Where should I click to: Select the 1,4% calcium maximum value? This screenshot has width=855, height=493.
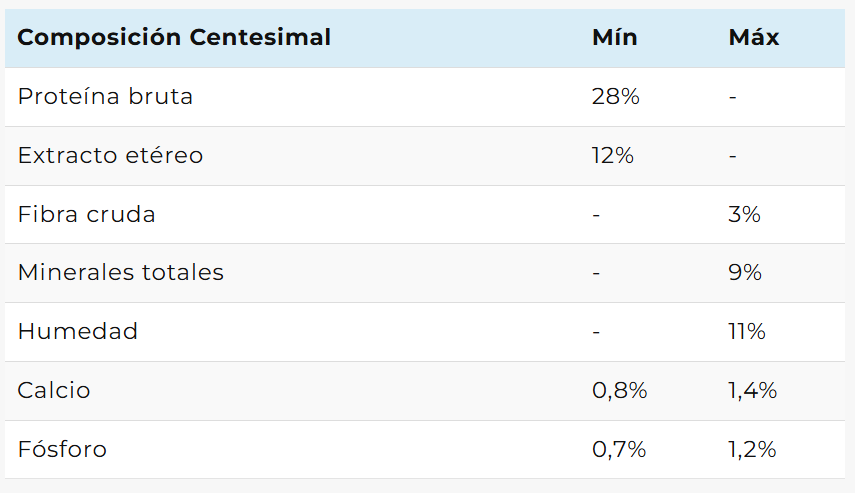pyautogui.click(x=753, y=391)
